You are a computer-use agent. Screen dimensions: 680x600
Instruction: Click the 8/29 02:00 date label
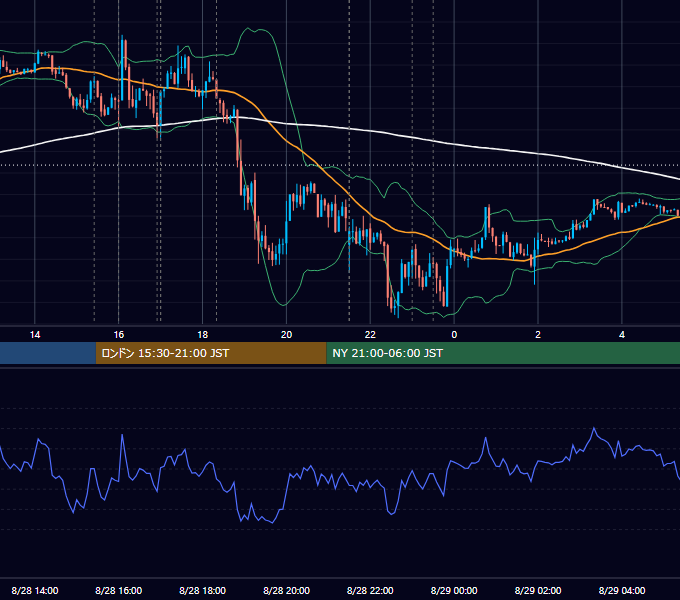coord(538,590)
